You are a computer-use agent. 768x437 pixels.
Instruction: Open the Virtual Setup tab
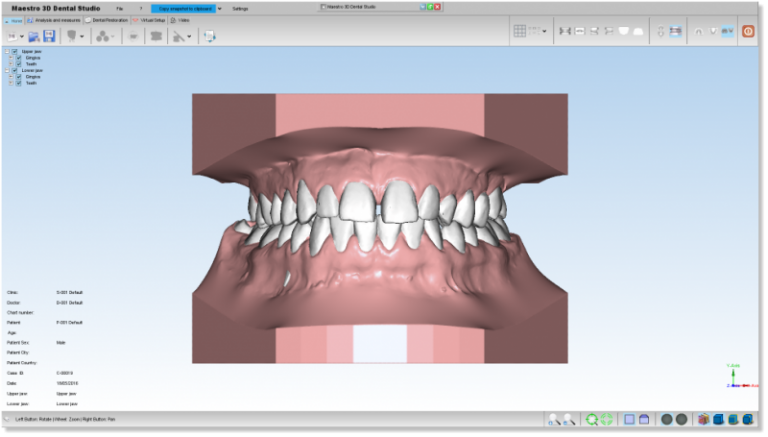151,20
